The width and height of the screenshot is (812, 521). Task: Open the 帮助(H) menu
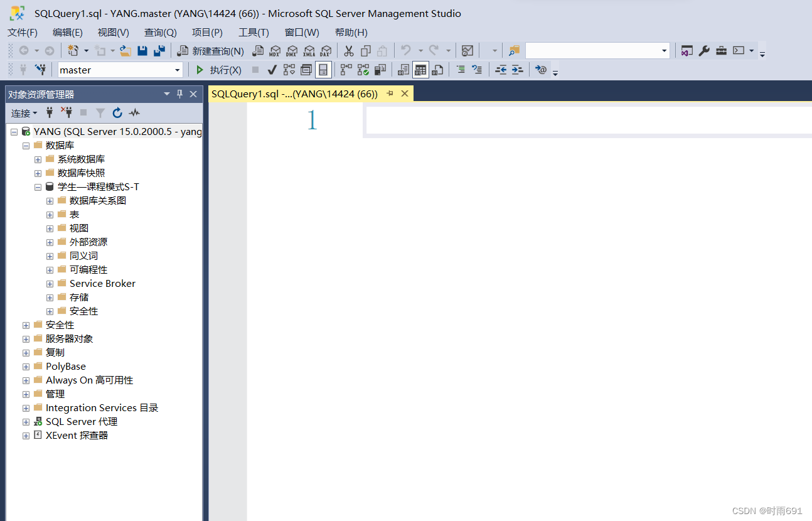click(x=351, y=33)
